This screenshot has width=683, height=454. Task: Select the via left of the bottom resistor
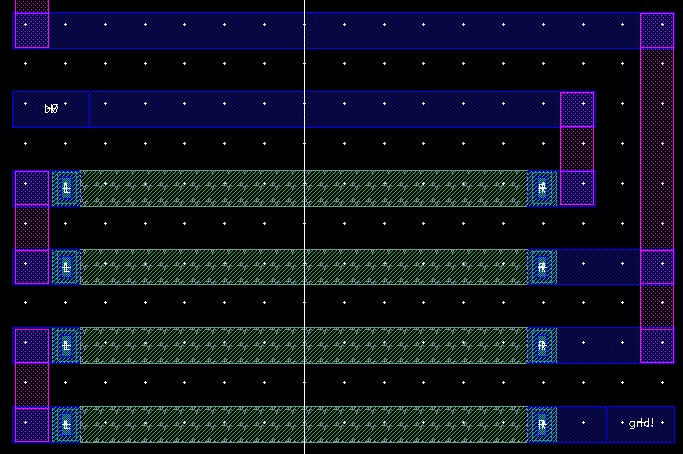coord(32,424)
